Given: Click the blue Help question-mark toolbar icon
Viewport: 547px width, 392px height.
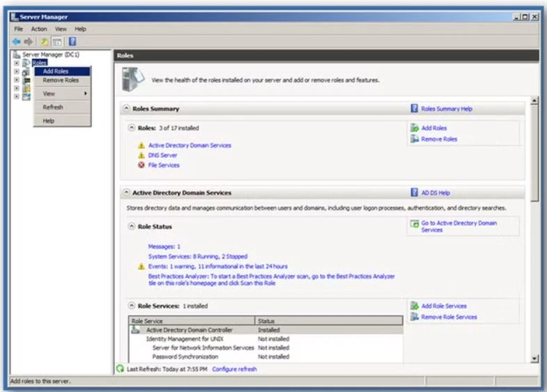Looking at the screenshot, I should pyautogui.click(x=72, y=42).
